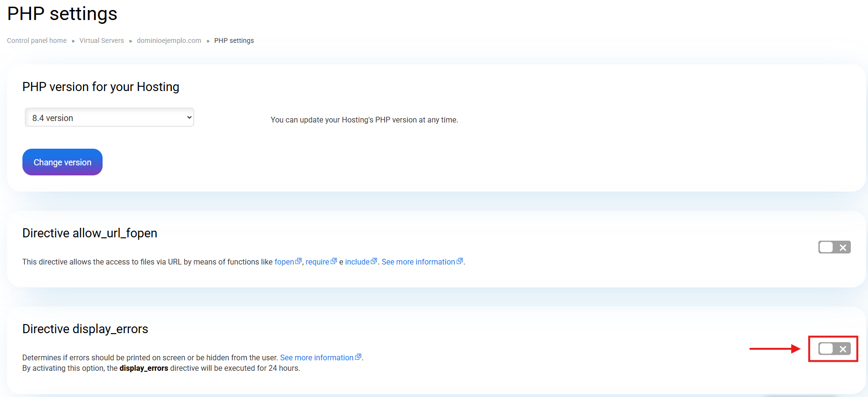Follow the require function link
The image size is (868, 397).
click(x=317, y=262)
